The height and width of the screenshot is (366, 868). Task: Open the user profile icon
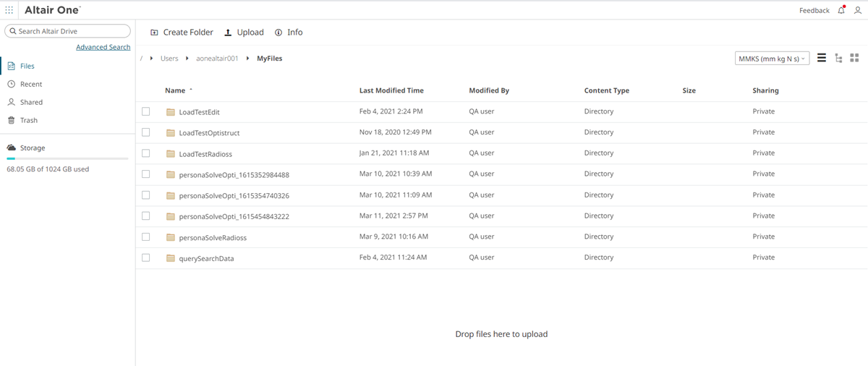click(858, 10)
